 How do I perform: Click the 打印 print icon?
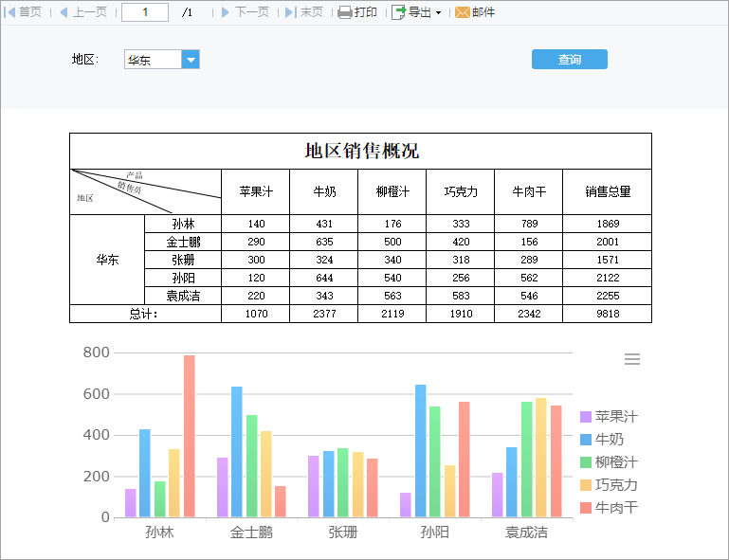[x=345, y=12]
